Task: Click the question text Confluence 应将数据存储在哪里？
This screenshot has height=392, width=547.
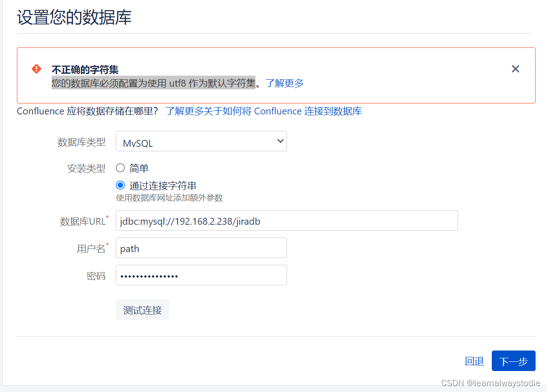Action: 88,111
